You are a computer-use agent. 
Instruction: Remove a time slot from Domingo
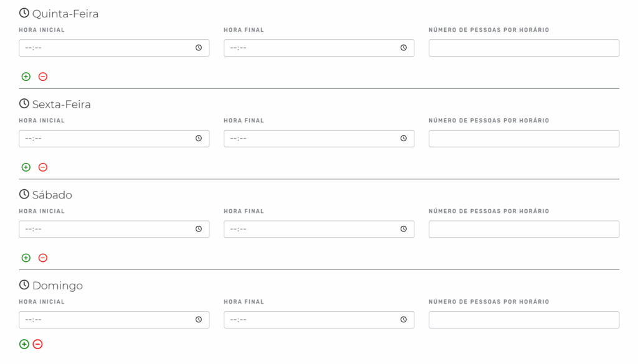pyautogui.click(x=37, y=344)
